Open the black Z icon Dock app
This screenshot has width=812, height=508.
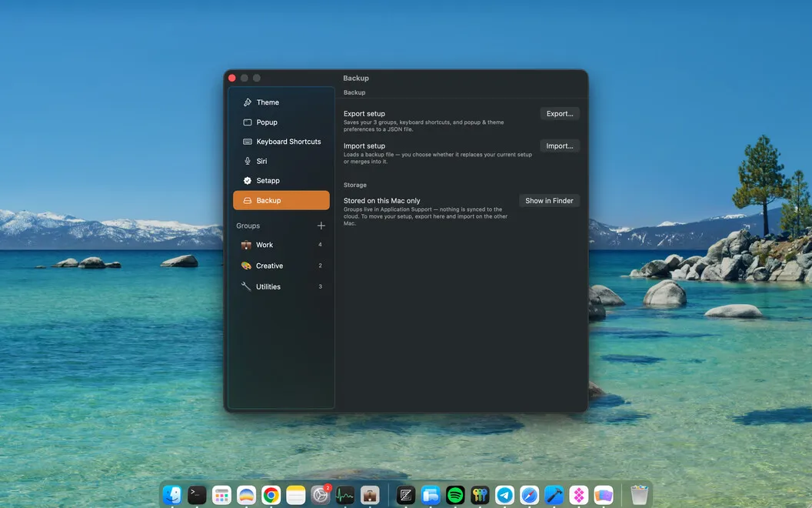[x=405, y=495]
